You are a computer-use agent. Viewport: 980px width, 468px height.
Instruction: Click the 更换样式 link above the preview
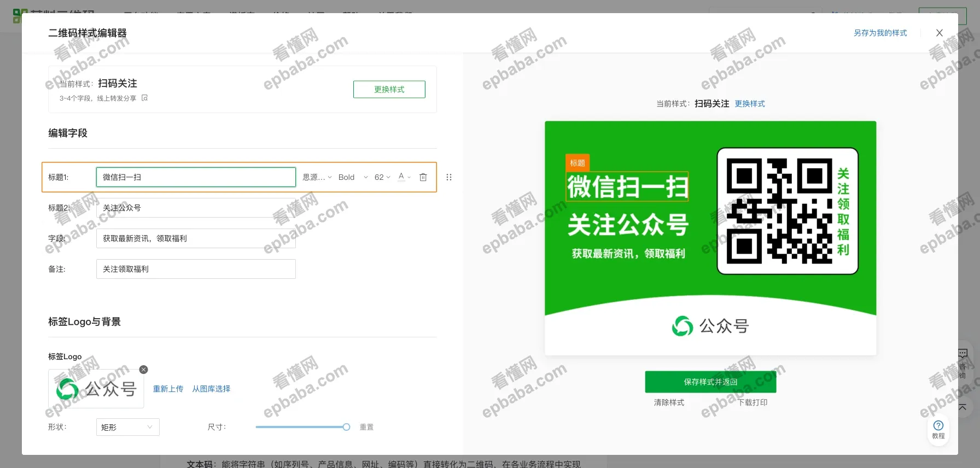(750, 103)
